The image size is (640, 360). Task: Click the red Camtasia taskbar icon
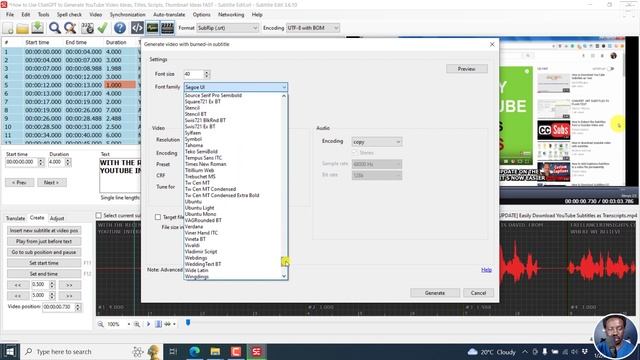tap(236, 351)
